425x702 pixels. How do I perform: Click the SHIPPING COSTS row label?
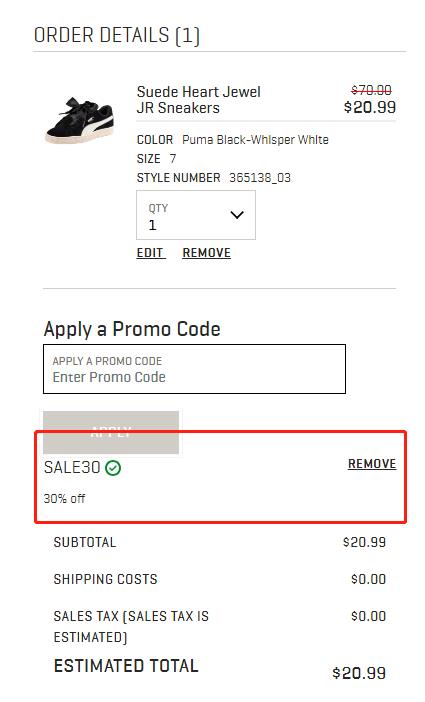(106, 579)
